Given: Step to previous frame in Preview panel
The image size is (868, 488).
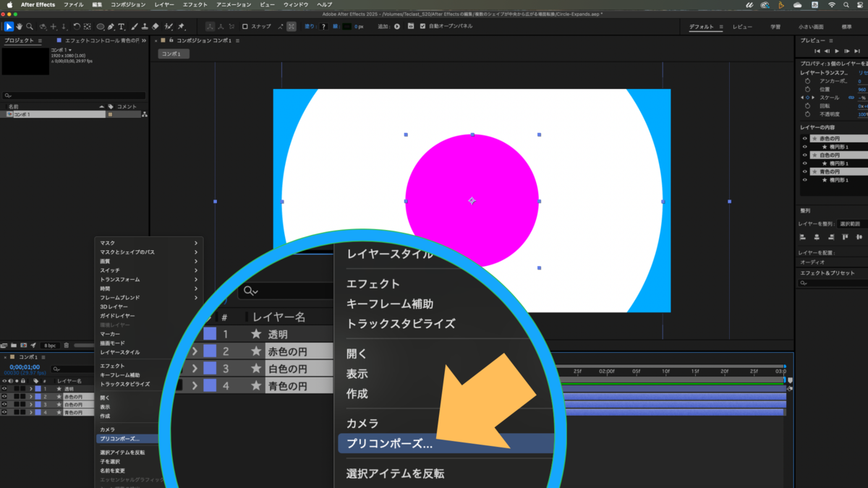Looking at the screenshot, I should coord(827,51).
